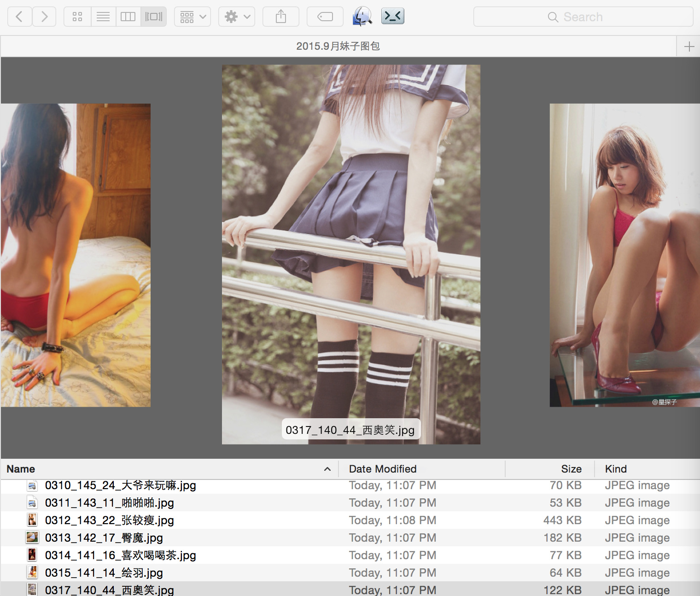Add a new tab with plus button
700x596 pixels.
(689, 47)
